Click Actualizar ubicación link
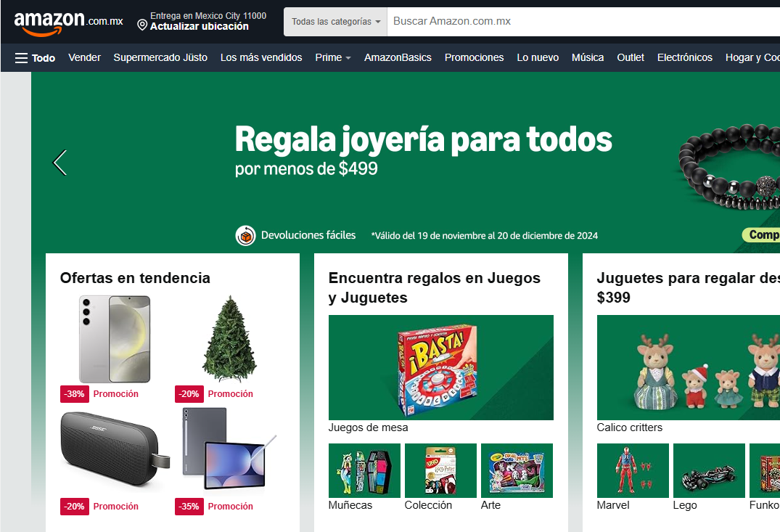This screenshot has width=780, height=532. (200, 26)
